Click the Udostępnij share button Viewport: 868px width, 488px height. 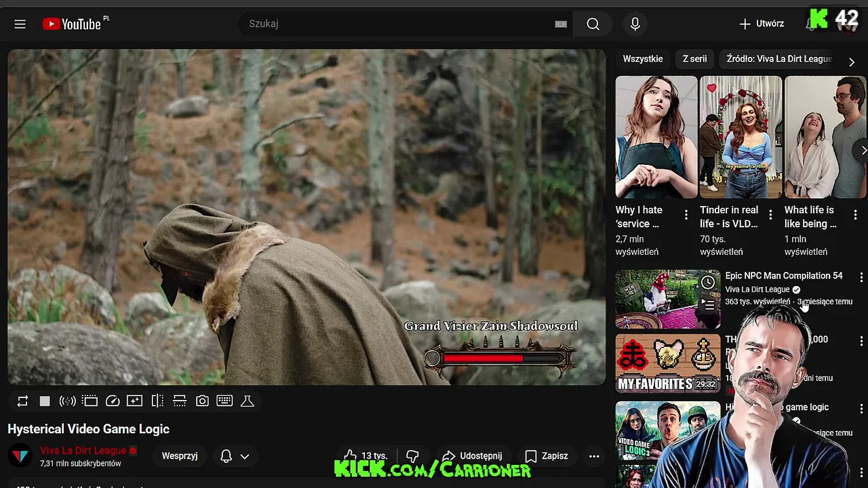pos(472,456)
